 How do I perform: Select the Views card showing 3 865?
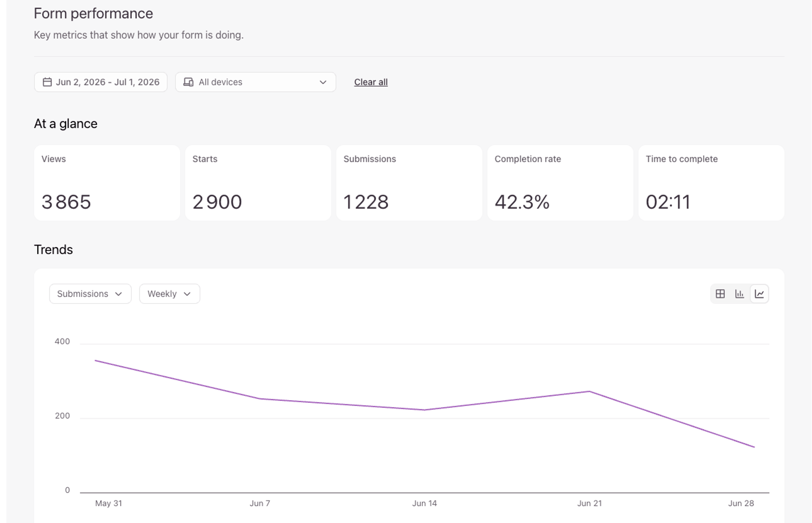[107, 183]
